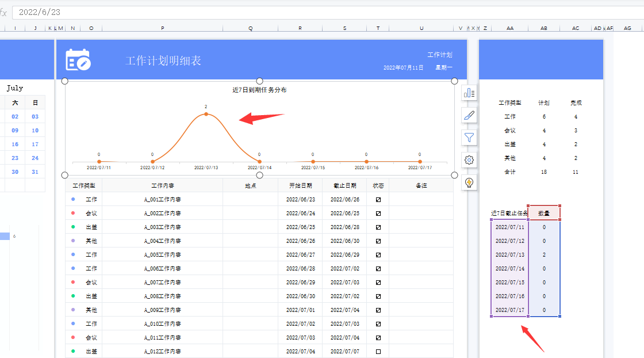Image resolution: width=644 pixels, height=358 pixels.
Task: Select the end date cell 2022/07/07
Action: tap(344, 352)
